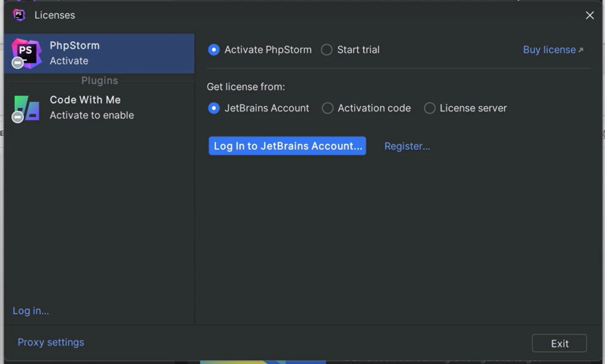Click the PhpStorm logo icon in sidebar
Screen dimensions: 605x364
pos(26,53)
